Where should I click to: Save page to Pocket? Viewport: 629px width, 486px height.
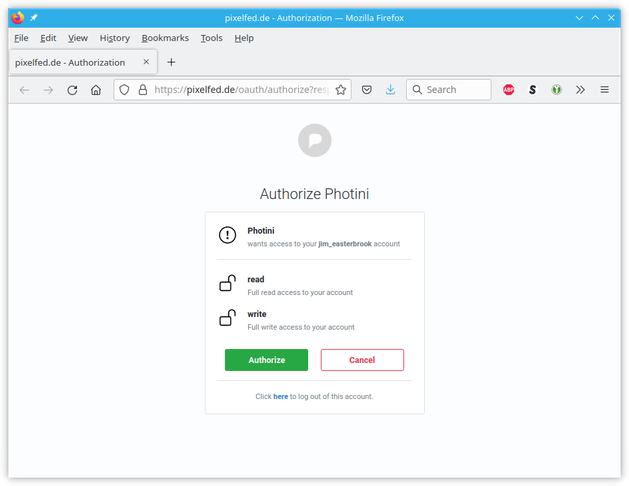click(x=367, y=90)
